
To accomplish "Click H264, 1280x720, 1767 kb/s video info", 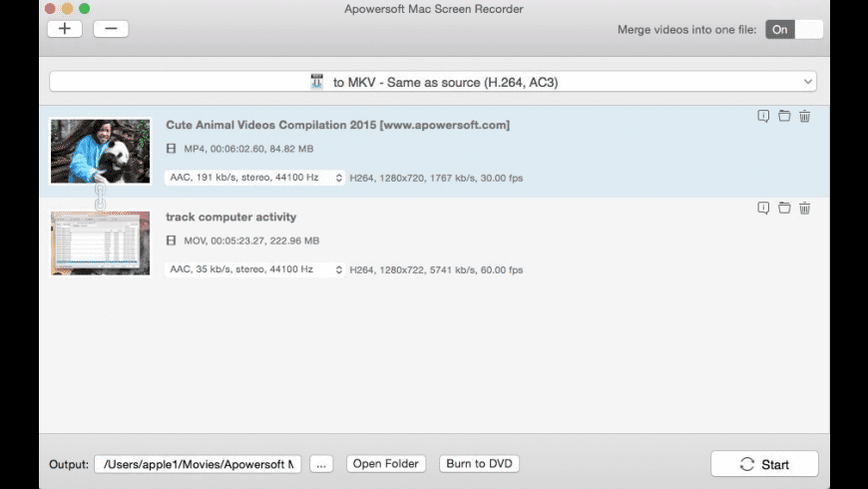I will 436,178.
